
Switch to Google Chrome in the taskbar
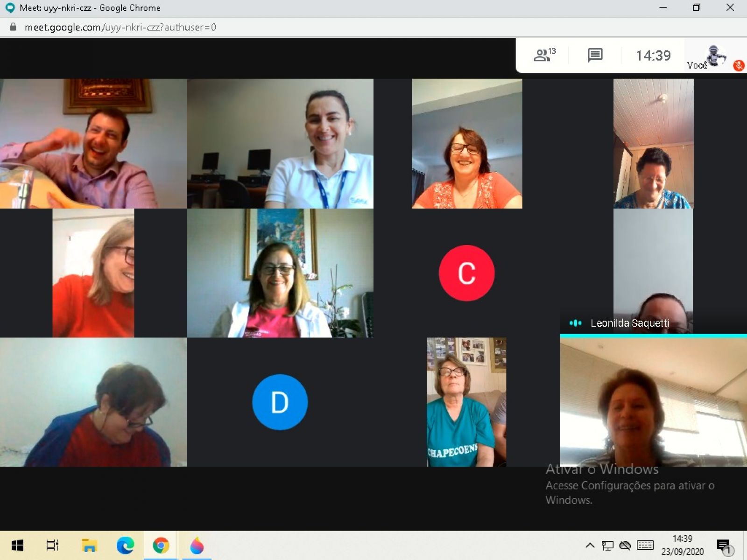click(x=161, y=545)
